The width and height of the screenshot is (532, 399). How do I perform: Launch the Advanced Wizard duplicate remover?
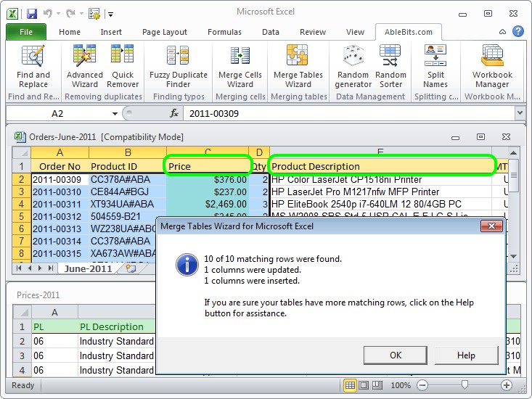(x=84, y=67)
